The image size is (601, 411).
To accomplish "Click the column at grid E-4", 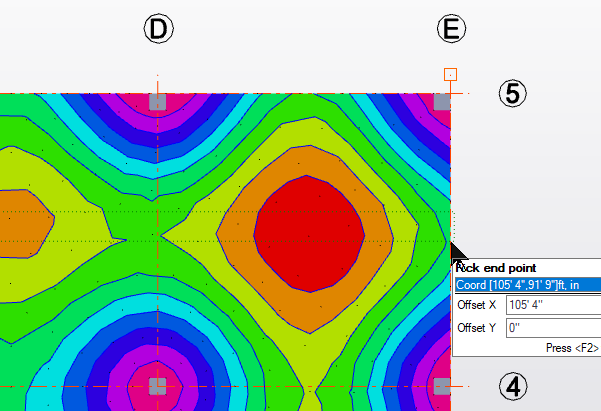I will [x=442, y=386].
